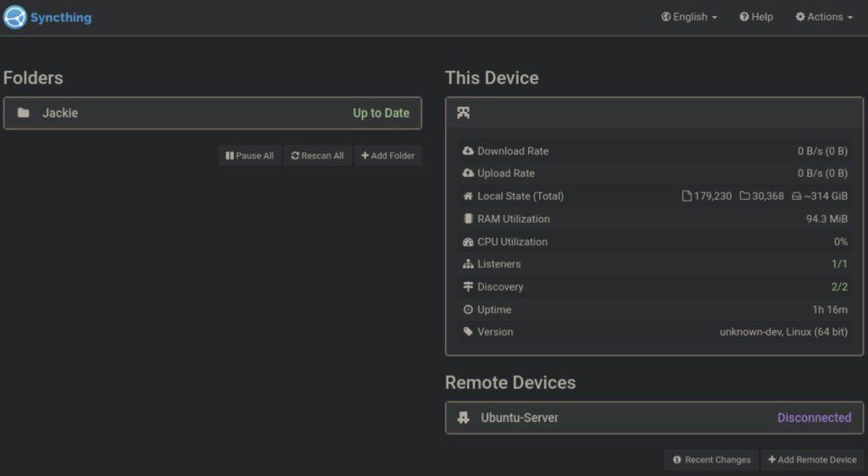This screenshot has height=476, width=868.
Task: Click the file count icon beside 179,230
Action: [687, 196]
